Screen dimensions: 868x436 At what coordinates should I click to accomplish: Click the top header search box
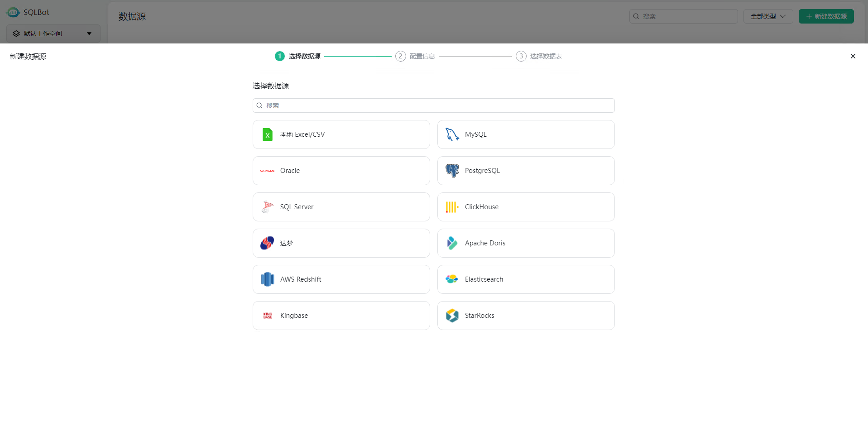pyautogui.click(x=683, y=16)
